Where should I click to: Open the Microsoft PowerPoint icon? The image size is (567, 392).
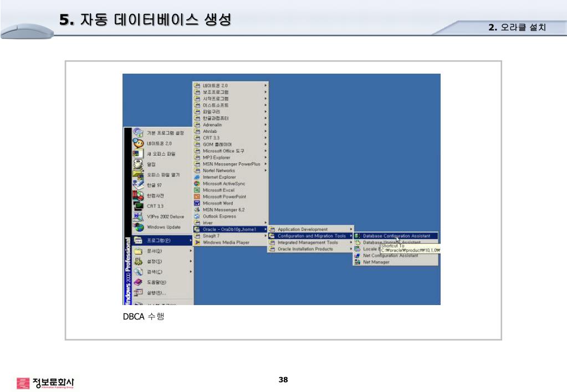[197, 197]
